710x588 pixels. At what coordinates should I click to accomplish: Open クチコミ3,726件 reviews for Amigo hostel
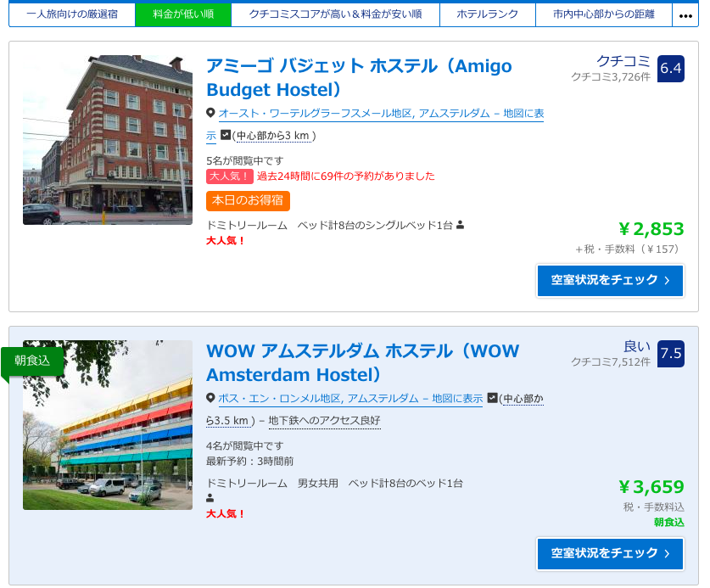tap(611, 77)
